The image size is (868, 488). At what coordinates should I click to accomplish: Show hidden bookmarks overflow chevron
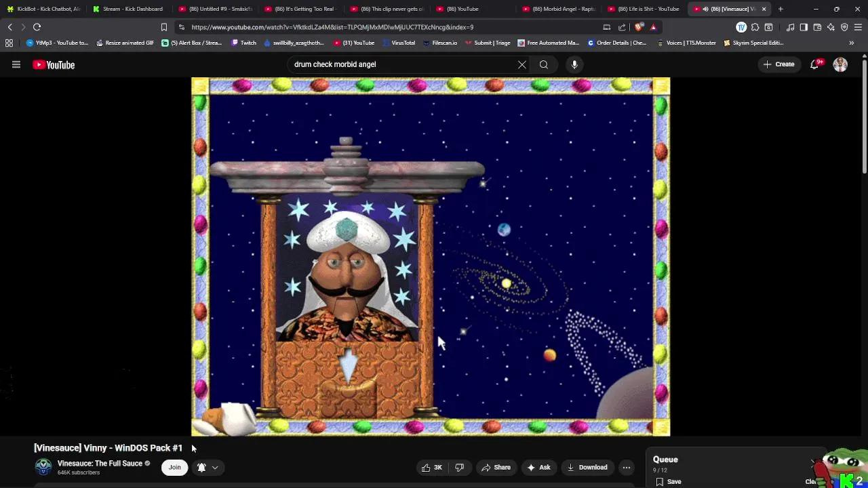point(852,43)
